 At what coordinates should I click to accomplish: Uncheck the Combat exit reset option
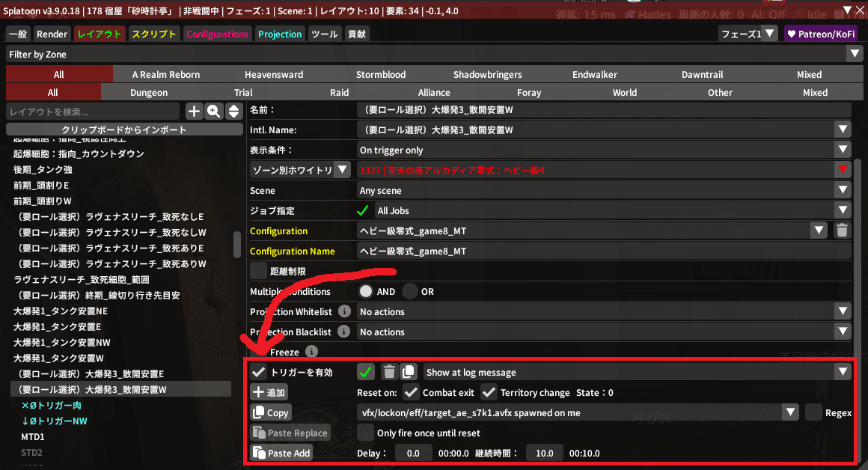pos(411,392)
